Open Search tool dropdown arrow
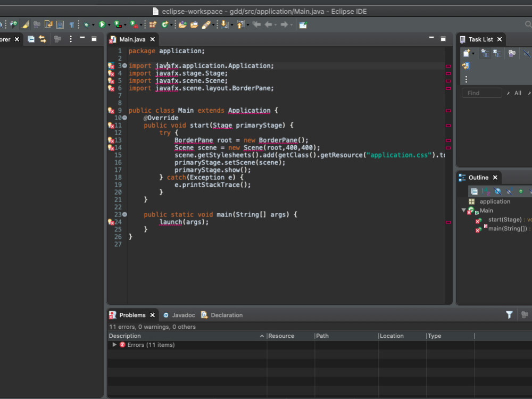This screenshot has height=399, width=532. (213, 25)
